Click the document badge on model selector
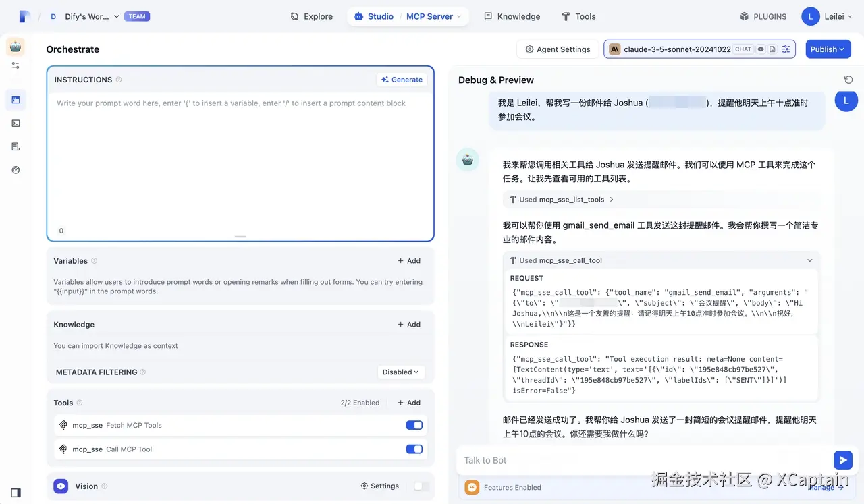Screen dimensions: 864x504 772,49
